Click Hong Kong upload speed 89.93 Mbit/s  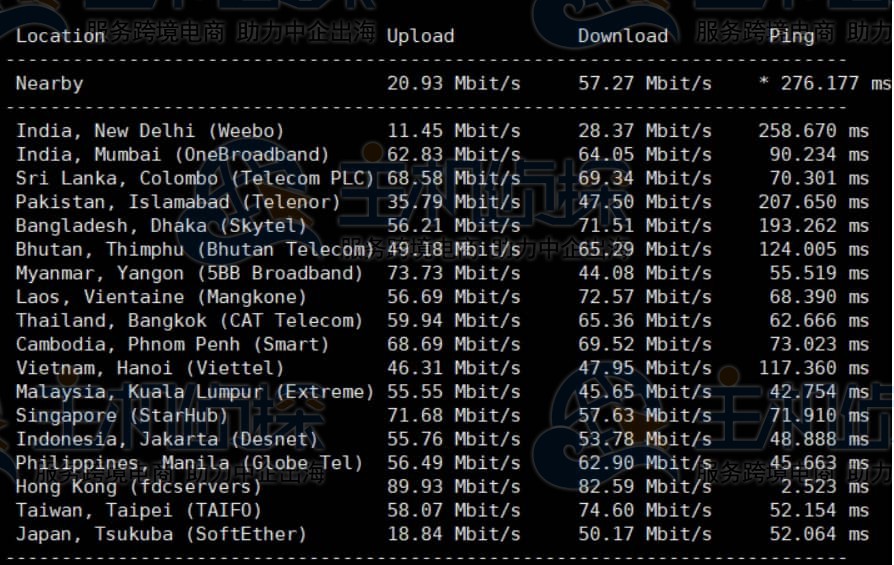453,487
